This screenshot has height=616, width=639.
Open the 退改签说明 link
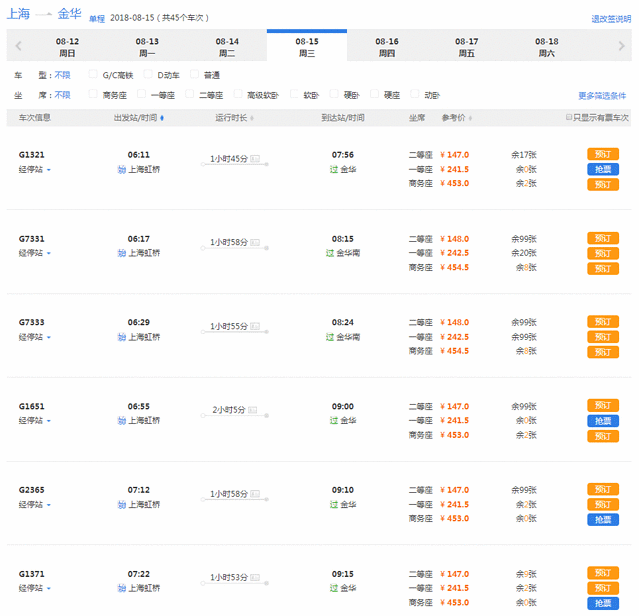[x=610, y=19]
